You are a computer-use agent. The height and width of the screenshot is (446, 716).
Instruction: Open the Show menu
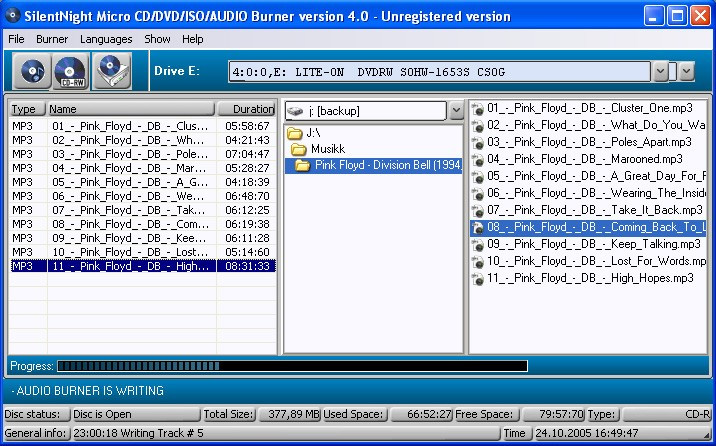[157, 39]
